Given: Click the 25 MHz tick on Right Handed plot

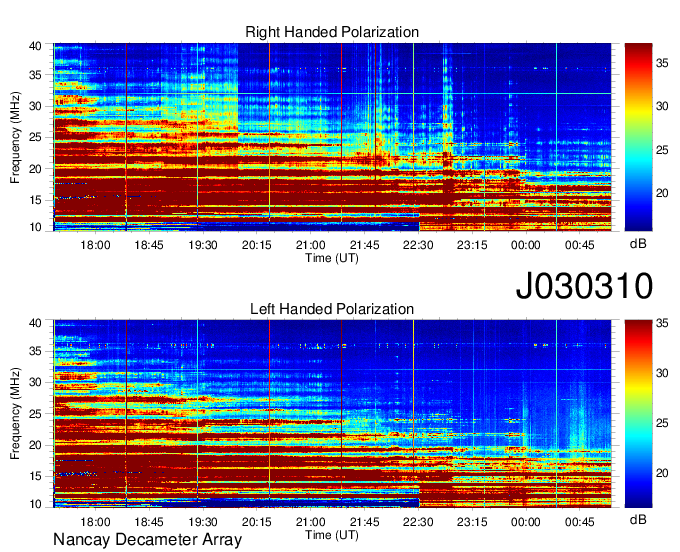Looking at the screenshot, I should point(35,137).
